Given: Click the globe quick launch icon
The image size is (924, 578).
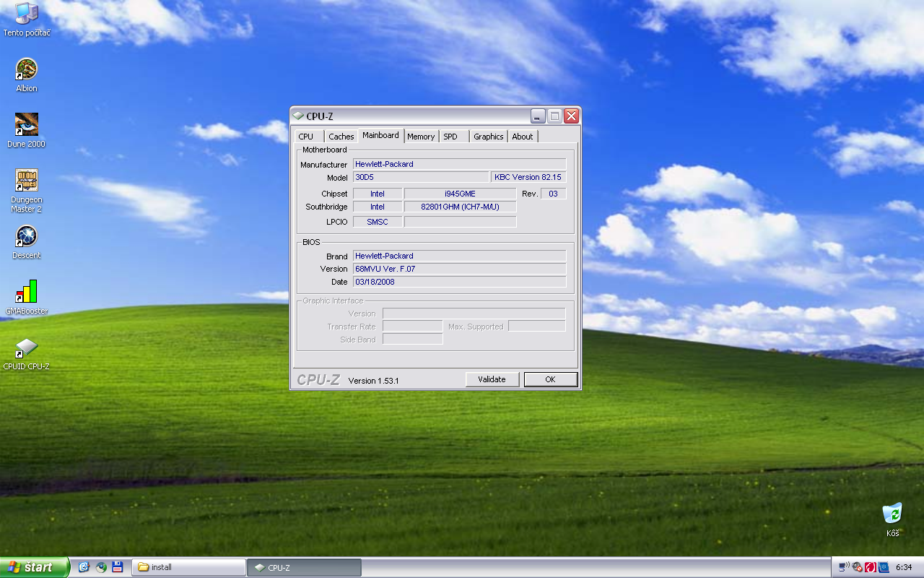Looking at the screenshot, I should (101, 567).
